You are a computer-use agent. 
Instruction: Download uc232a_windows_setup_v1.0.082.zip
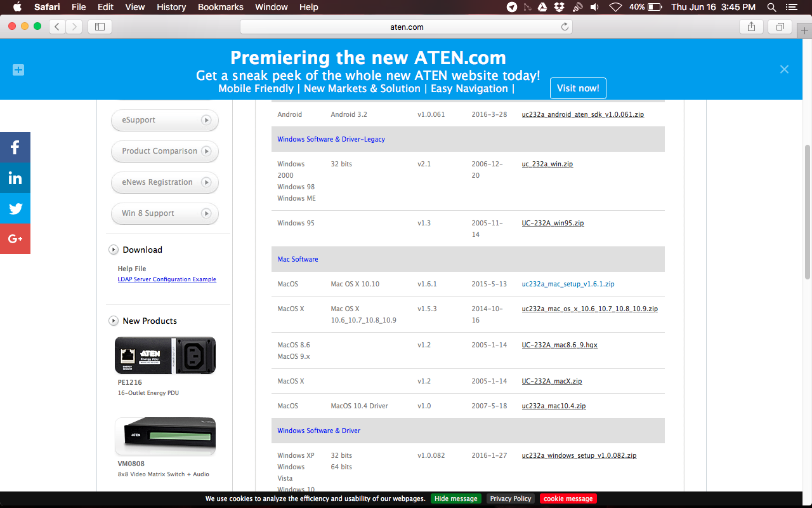pyautogui.click(x=579, y=455)
